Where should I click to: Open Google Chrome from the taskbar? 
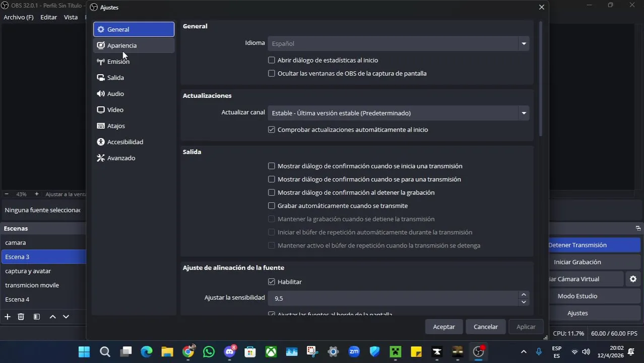(188, 351)
